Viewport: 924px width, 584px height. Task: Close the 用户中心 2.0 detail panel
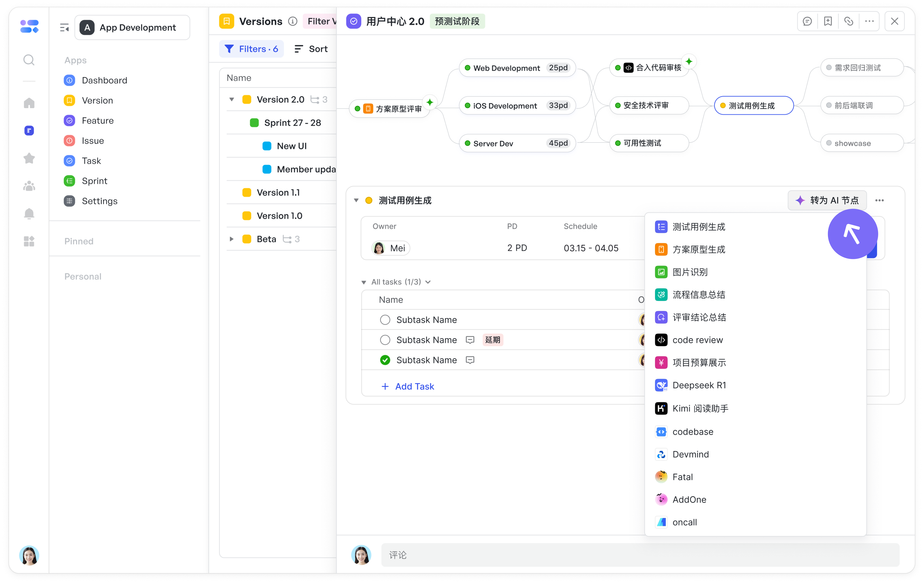point(894,21)
